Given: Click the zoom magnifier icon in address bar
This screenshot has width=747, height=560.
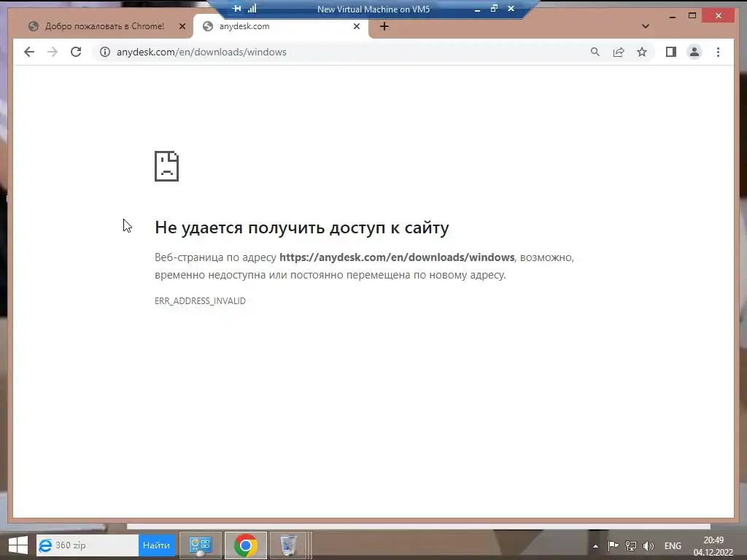Looking at the screenshot, I should (x=595, y=52).
